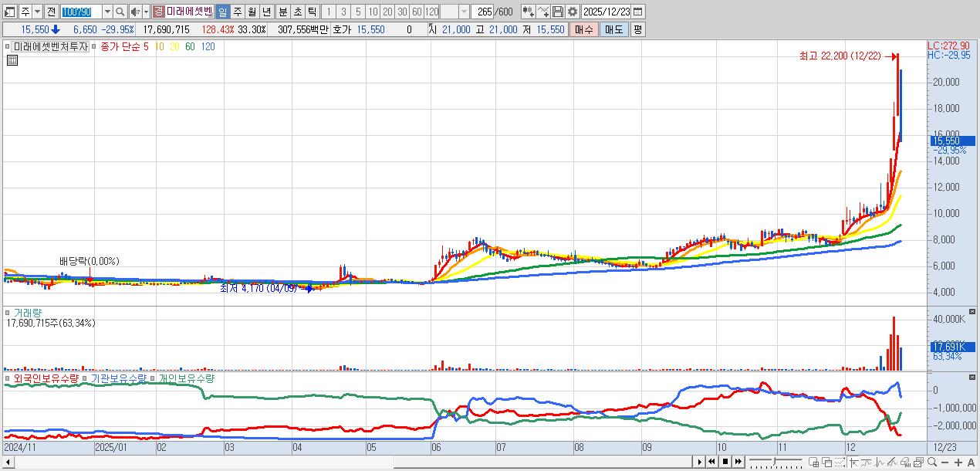Image resolution: width=980 pixels, height=471 pixels.
Task: Click the eraser icon in bottom toolbar
Action: [905, 462]
